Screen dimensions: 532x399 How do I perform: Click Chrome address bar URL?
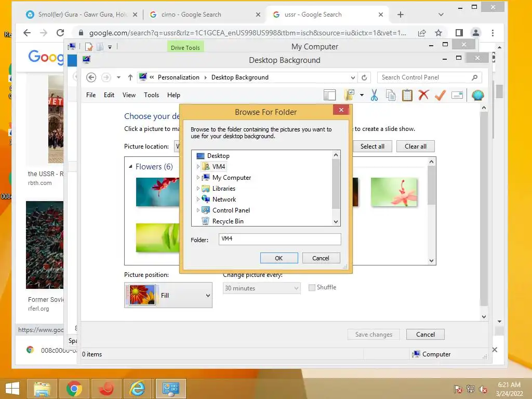pos(247,33)
